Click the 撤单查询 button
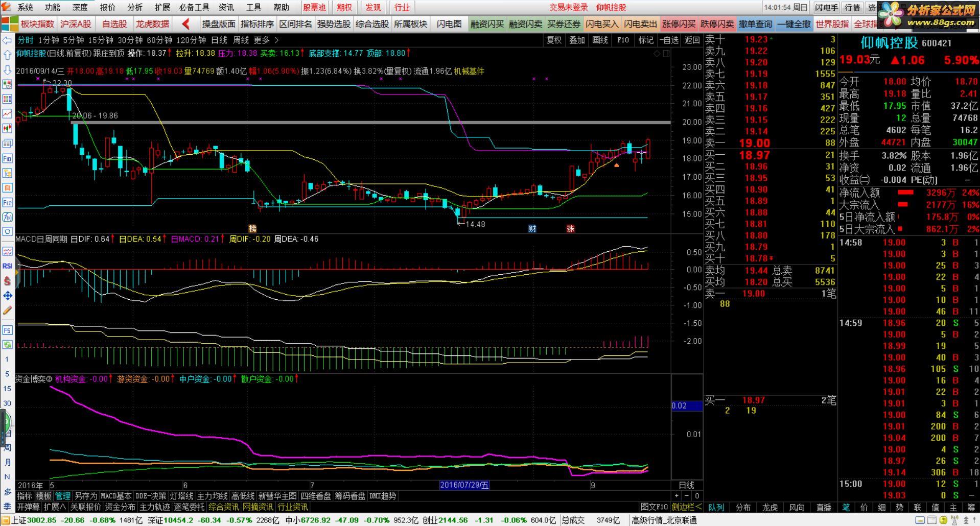Viewport: 980px width, 526px height. [755, 23]
